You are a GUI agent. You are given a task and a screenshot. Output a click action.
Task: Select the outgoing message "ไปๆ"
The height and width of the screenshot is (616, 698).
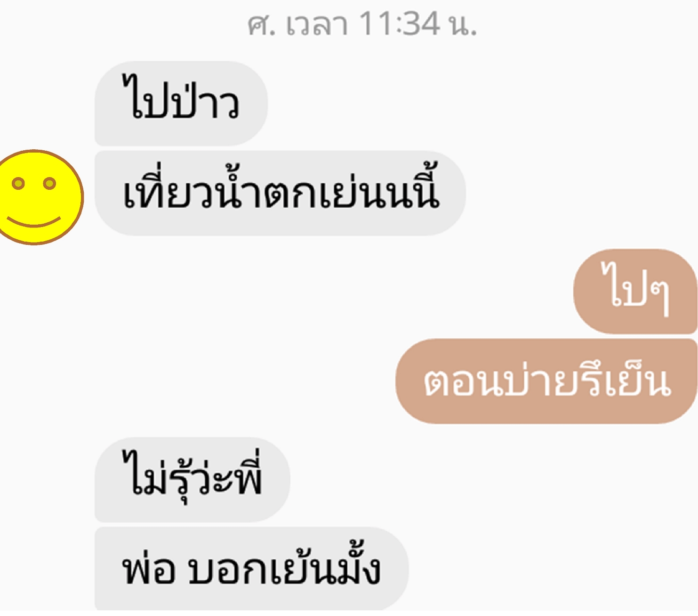(635, 292)
